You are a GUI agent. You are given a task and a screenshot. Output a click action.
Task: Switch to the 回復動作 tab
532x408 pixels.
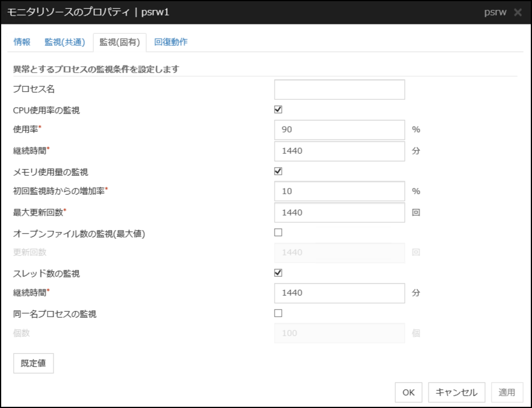point(169,42)
